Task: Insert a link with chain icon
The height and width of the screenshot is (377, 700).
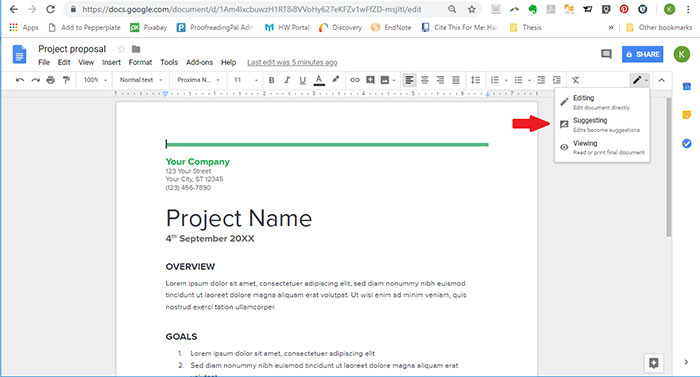Action: tap(354, 80)
